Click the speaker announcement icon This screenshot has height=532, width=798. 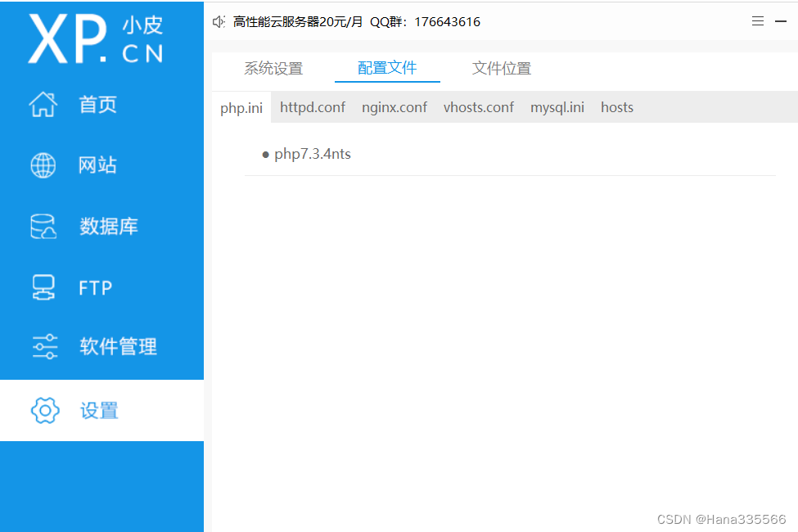click(x=219, y=21)
